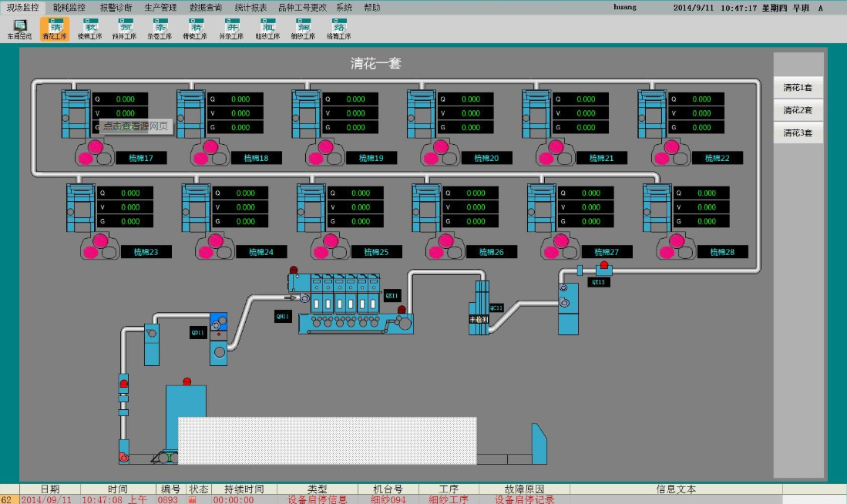Click the 梳棉17 machine label
Image resolution: width=847 pixels, height=504 pixels.
141,158
